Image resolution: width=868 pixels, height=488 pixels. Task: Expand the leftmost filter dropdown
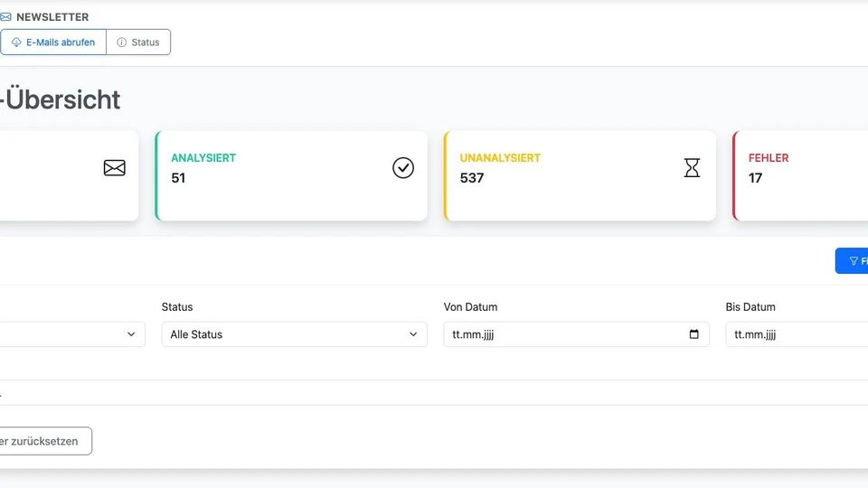tap(72, 334)
